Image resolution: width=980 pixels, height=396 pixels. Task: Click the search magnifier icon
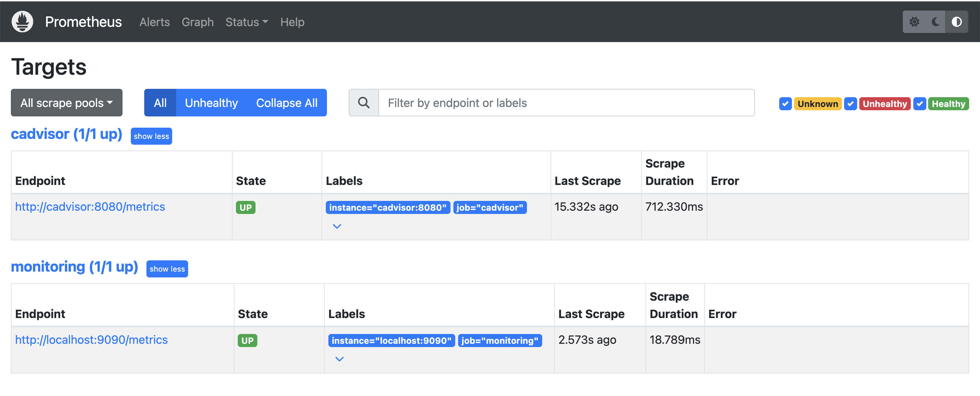pyautogui.click(x=364, y=103)
